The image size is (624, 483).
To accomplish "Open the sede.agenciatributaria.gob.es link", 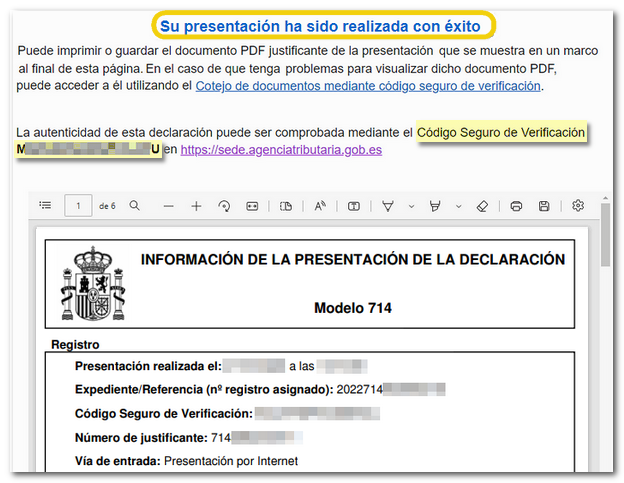I will point(281,150).
